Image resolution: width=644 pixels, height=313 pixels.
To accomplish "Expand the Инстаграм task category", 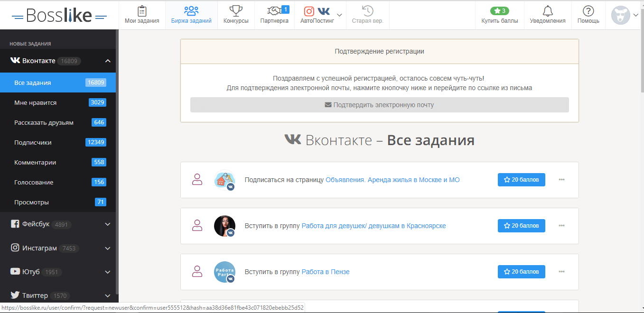I will [108, 248].
